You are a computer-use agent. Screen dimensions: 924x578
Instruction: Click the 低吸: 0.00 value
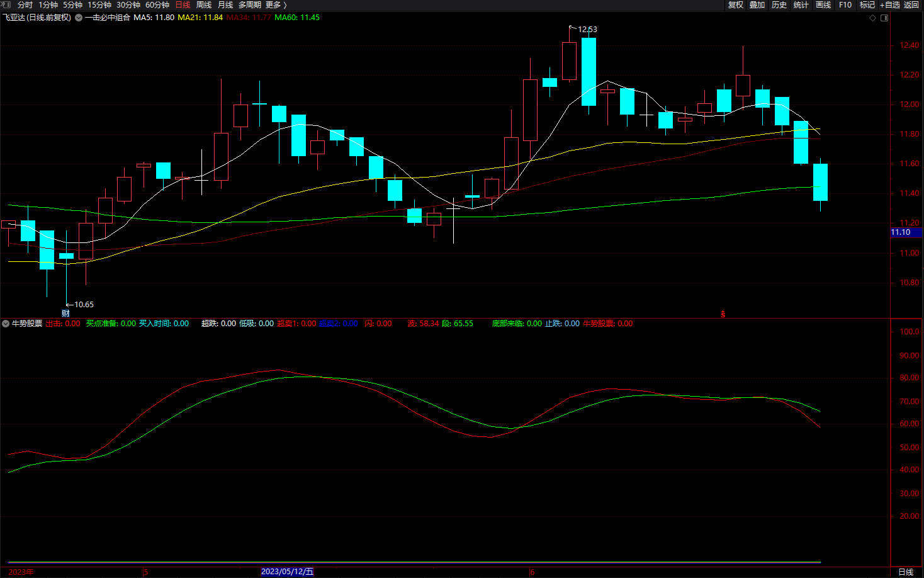pos(256,324)
